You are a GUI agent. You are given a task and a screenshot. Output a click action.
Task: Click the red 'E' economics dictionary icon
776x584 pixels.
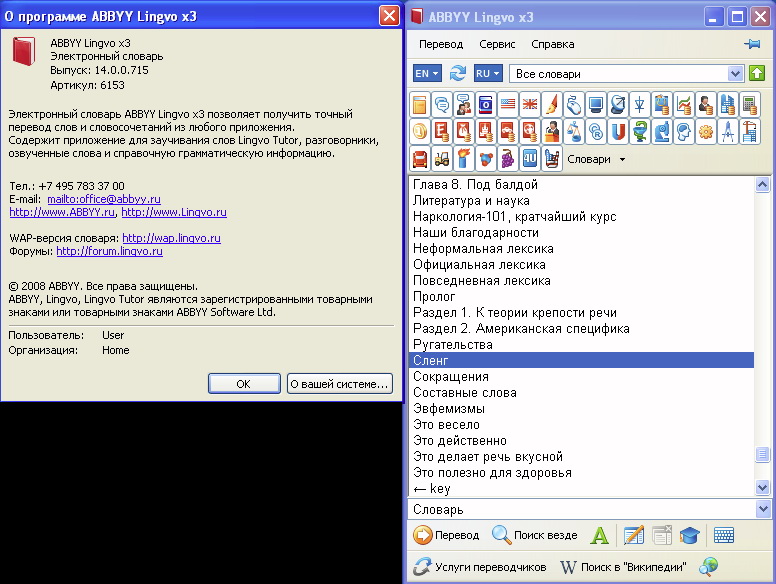[441, 132]
